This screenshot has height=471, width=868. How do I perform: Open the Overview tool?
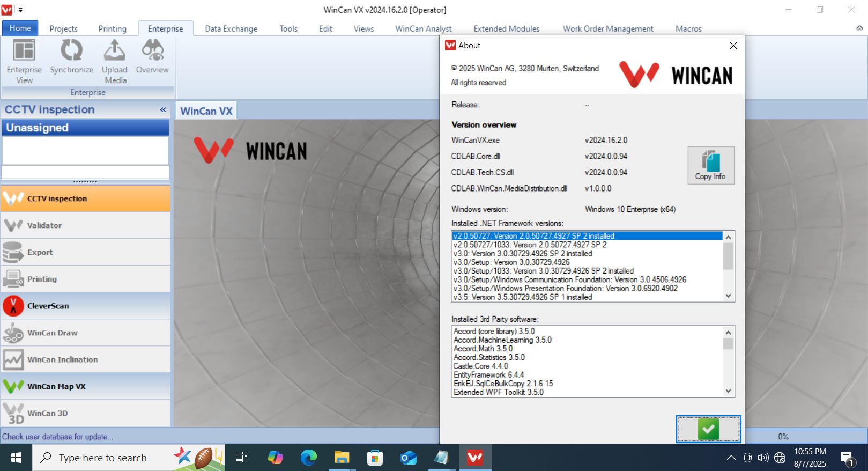click(152, 57)
